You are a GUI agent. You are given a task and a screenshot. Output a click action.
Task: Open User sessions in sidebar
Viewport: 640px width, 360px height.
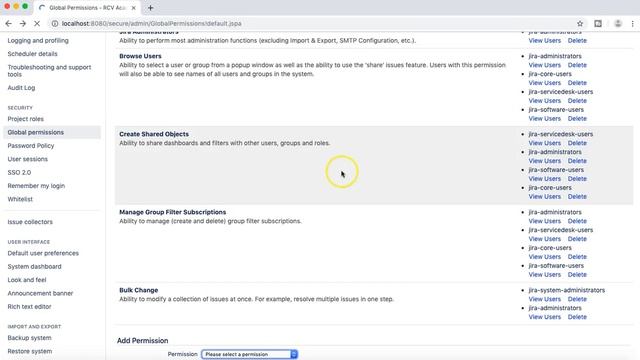pos(27,159)
